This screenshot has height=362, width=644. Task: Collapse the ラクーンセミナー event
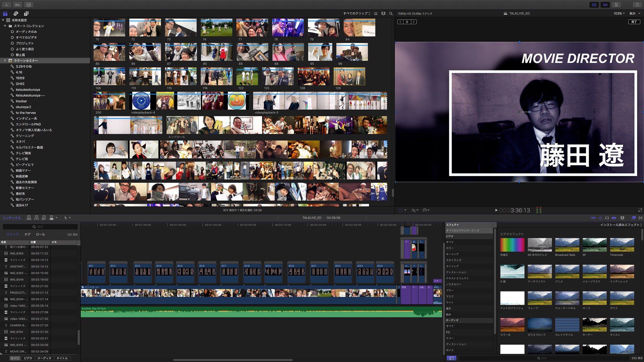pyautogui.click(x=5, y=61)
